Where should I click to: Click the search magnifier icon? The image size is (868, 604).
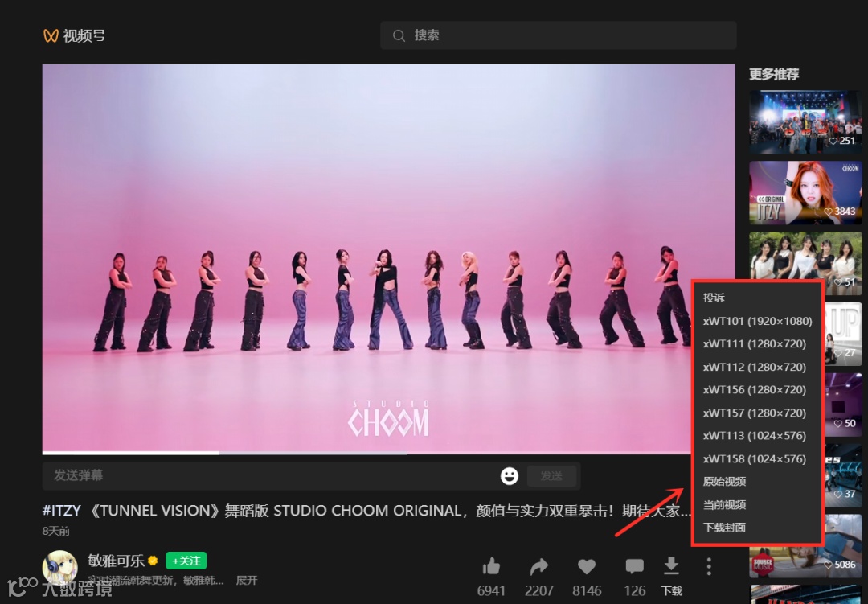399,36
